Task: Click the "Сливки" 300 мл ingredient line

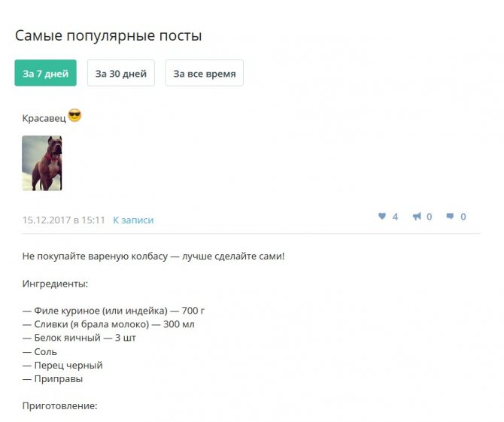Action: pyautogui.click(x=108, y=324)
